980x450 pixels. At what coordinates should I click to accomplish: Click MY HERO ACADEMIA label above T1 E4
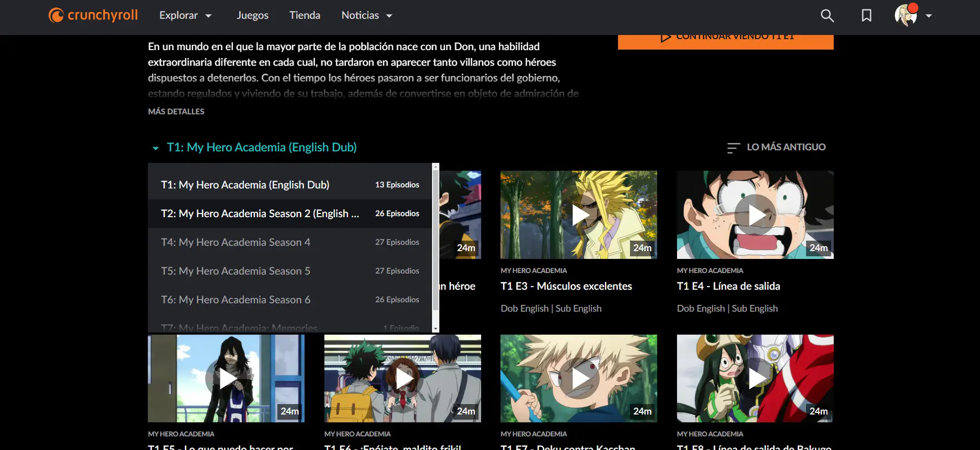click(710, 270)
